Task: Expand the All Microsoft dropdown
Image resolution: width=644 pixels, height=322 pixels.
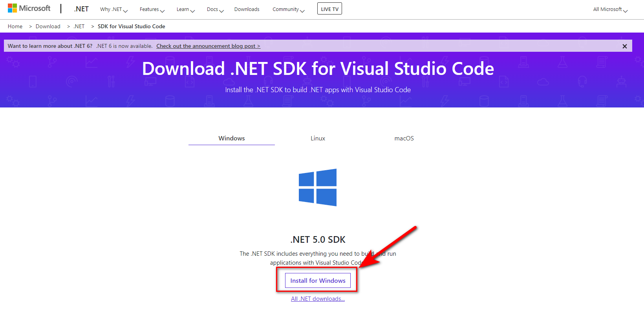Action: pyautogui.click(x=610, y=9)
